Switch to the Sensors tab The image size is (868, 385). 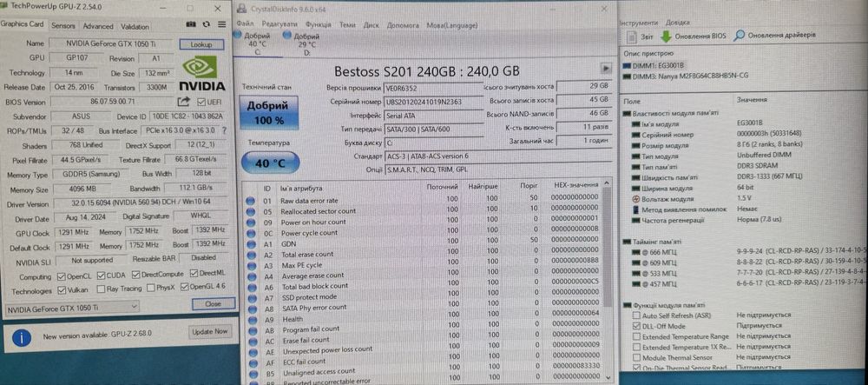tap(62, 26)
